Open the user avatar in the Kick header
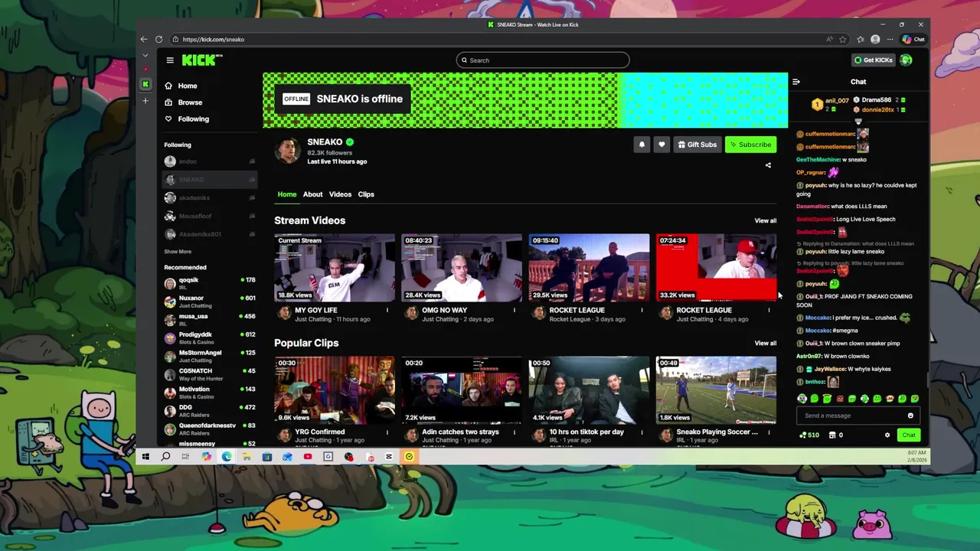980x551 pixels. pos(906,60)
